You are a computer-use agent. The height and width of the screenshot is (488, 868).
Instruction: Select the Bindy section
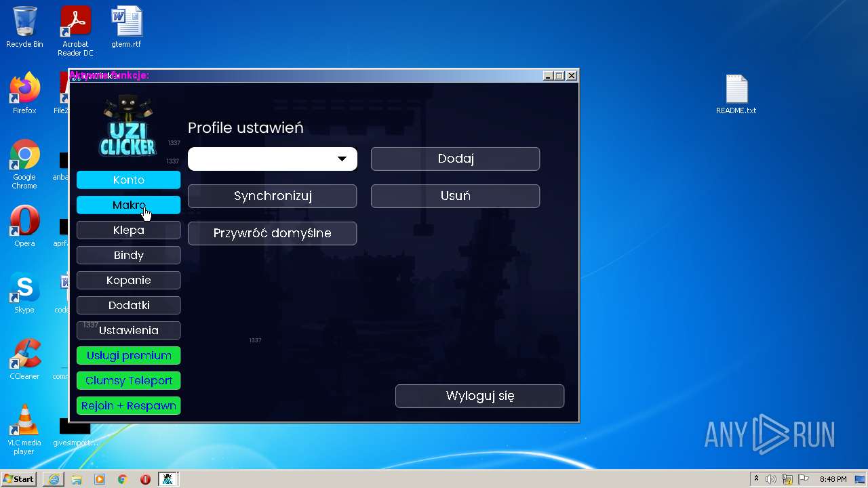click(129, 255)
